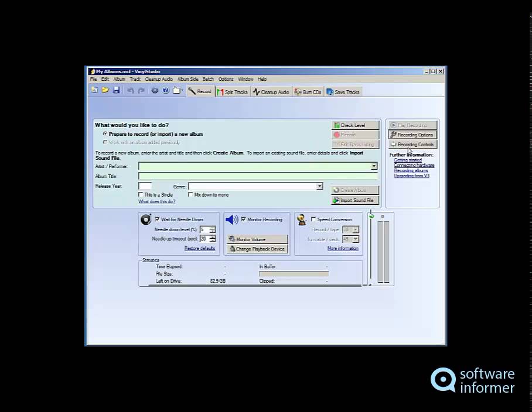The image size is (532, 412).
Task: Switch to the Record tab
Action: pyautogui.click(x=200, y=91)
